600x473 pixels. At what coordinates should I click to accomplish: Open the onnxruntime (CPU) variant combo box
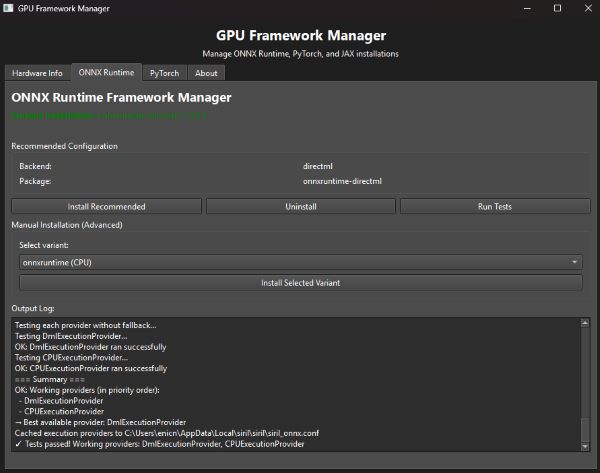pyautogui.click(x=290, y=262)
